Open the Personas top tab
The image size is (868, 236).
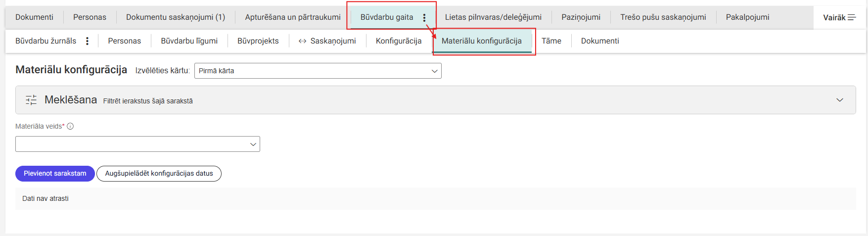(x=90, y=17)
